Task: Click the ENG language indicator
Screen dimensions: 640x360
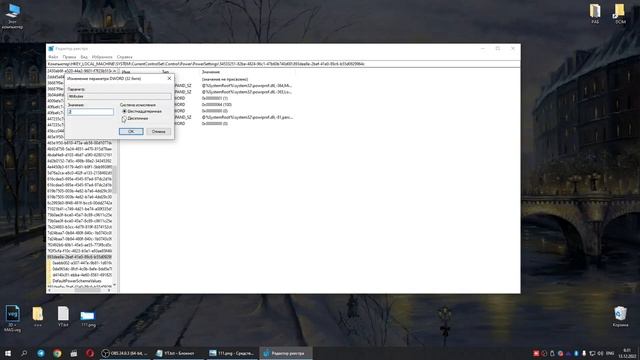Action: pos(610,353)
